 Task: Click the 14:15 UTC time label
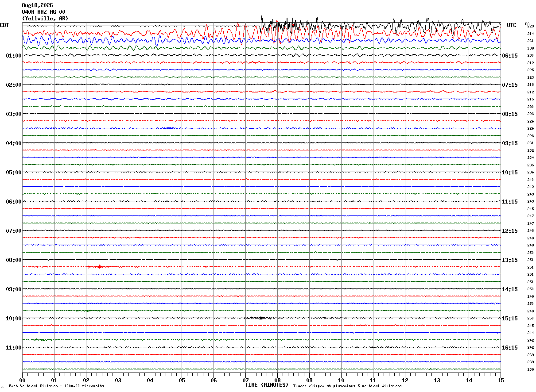pyautogui.click(x=509, y=289)
